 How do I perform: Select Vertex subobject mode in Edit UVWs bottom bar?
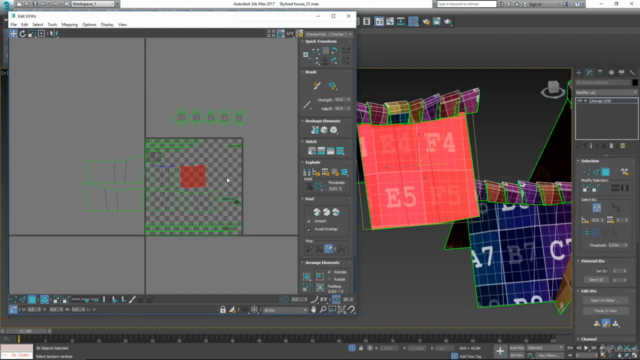[x=13, y=300]
